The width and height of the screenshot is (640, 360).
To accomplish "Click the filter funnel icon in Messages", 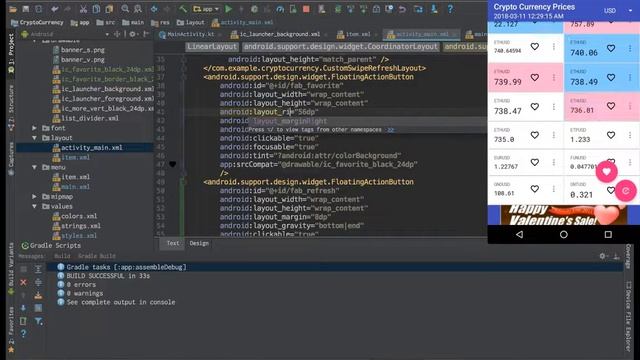I will coord(38,322).
